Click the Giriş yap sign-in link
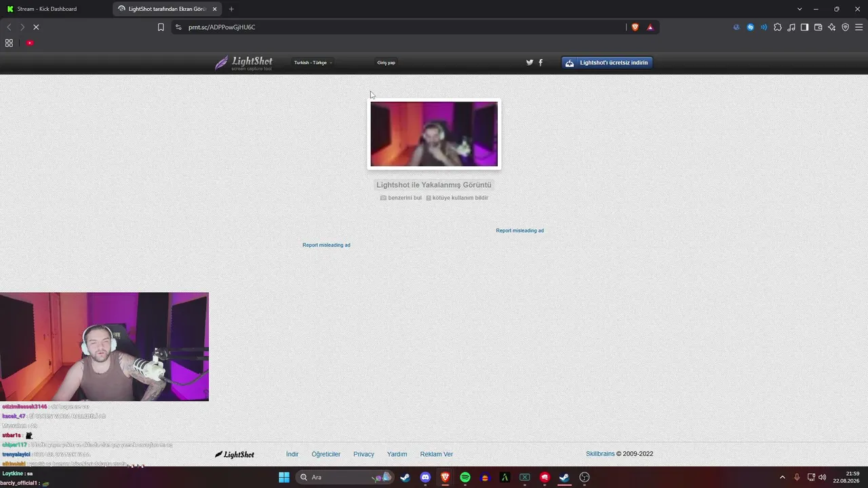 pyautogui.click(x=386, y=62)
